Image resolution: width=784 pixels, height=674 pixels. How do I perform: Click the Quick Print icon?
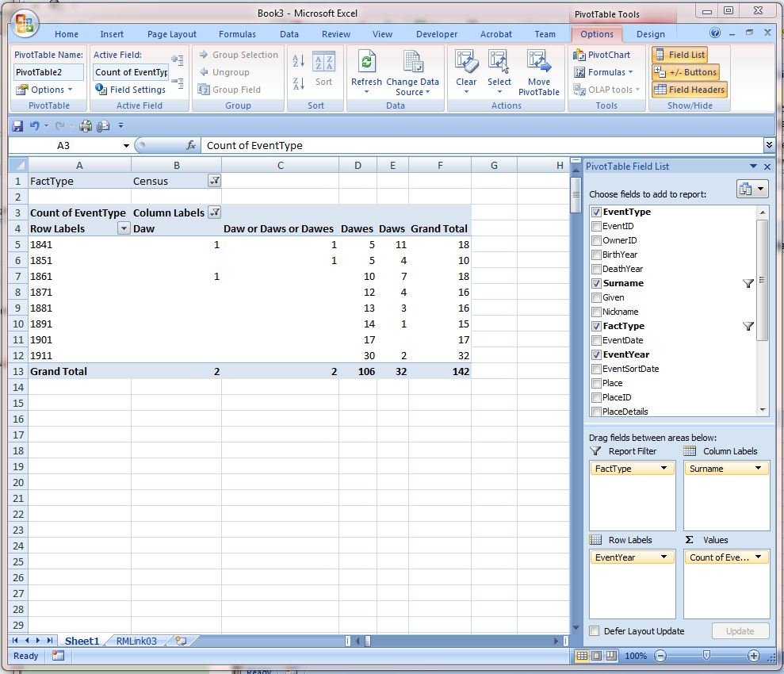pyautogui.click(x=86, y=126)
